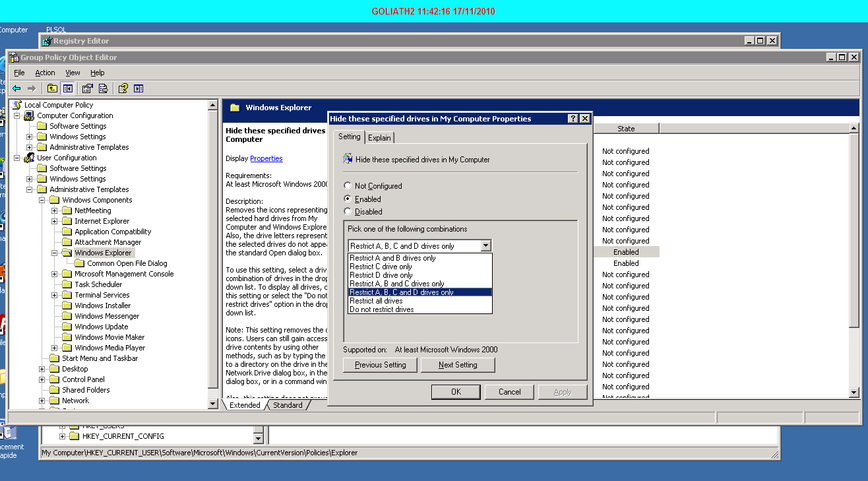This screenshot has height=481, width=868.
Task: Click the dialog's question mark help button
Action: [x=573, y=119]
